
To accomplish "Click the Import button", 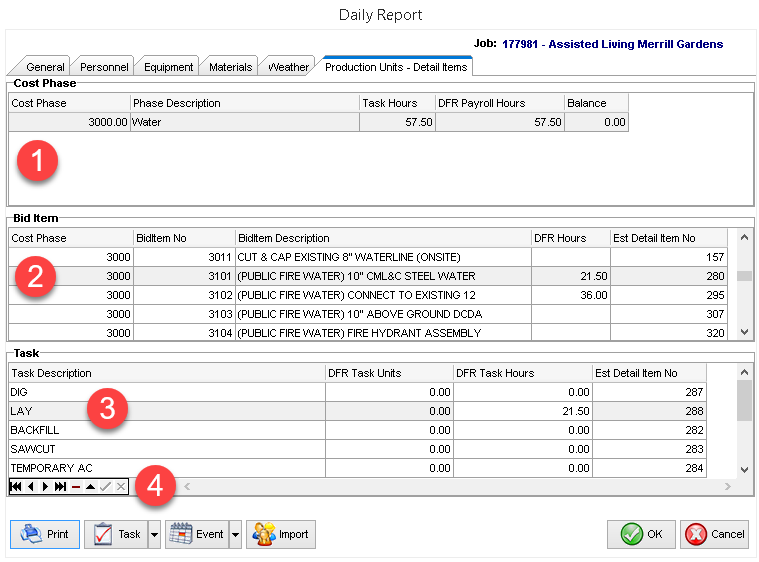I will (281, 534).
